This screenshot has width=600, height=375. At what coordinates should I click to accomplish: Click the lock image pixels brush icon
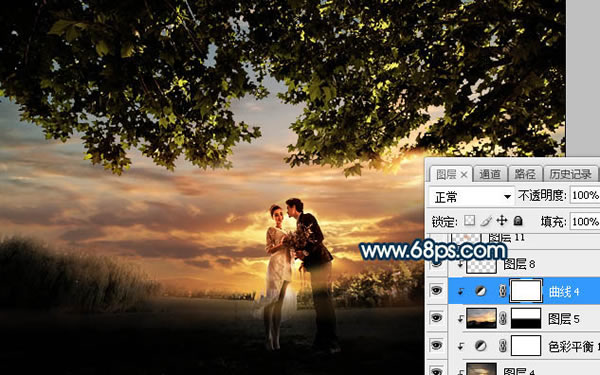click(x=486, y=221)
